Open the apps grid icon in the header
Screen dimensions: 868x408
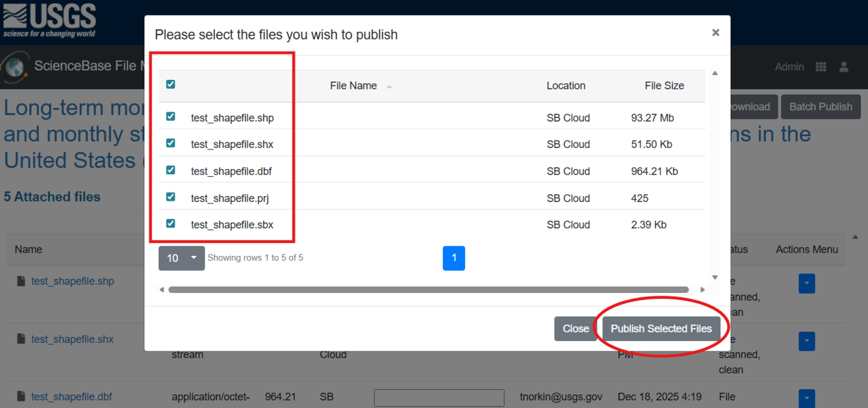point(820,67)
